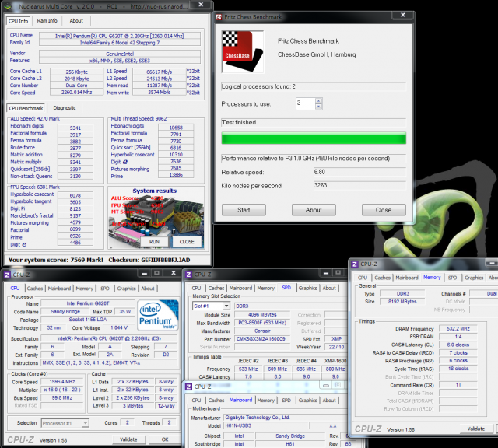Click the Fritz Chess Benchmark title bar icon
The image size is (498, 448).
(x=219, y=17)
